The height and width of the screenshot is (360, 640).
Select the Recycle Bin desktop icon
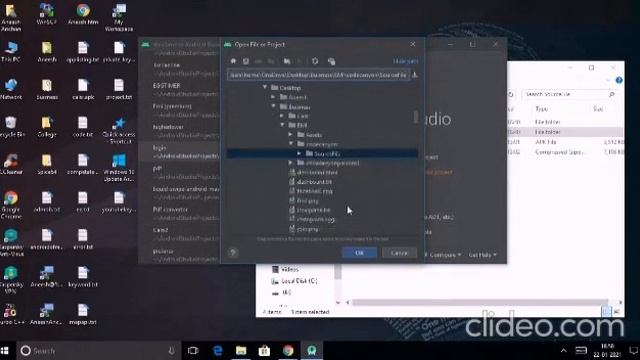pos(11,127)
